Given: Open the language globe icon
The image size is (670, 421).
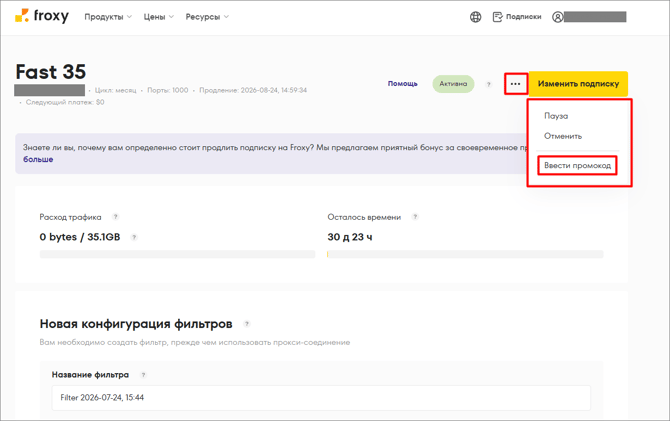Looking at the screenshot, I should [475, 17].
